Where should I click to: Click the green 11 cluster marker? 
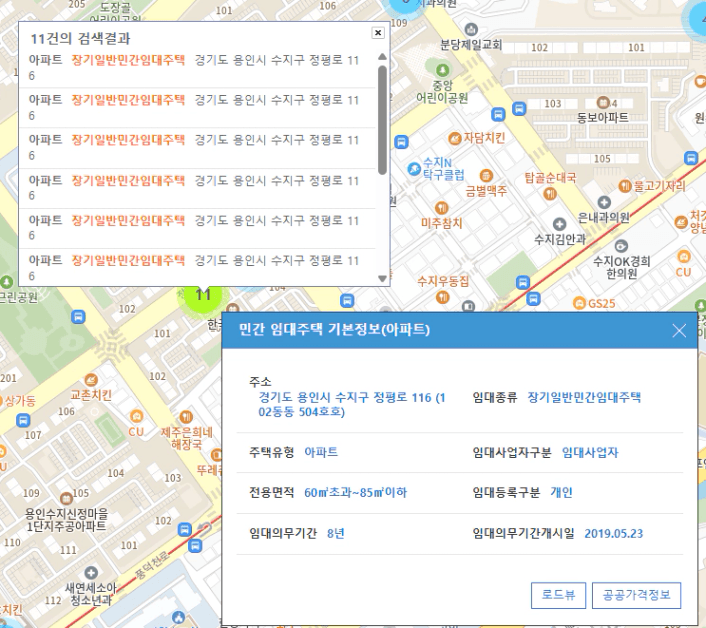[204, 297]
